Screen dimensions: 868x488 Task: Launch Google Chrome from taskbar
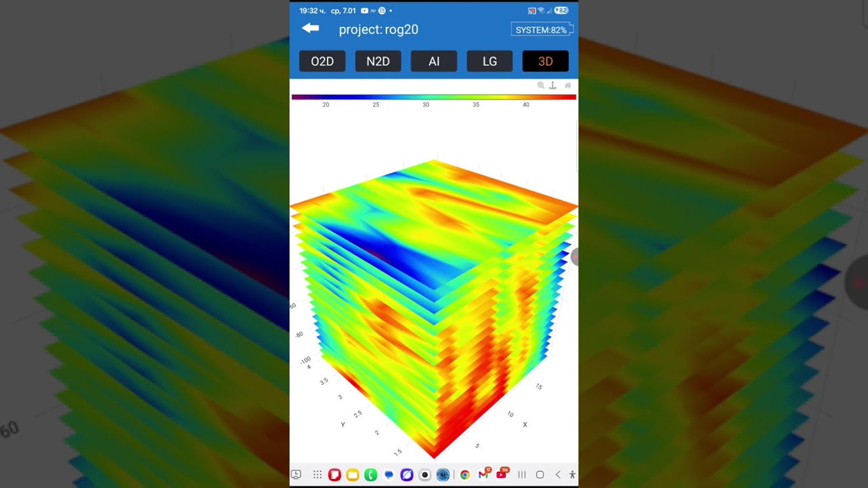coord(465,475)
